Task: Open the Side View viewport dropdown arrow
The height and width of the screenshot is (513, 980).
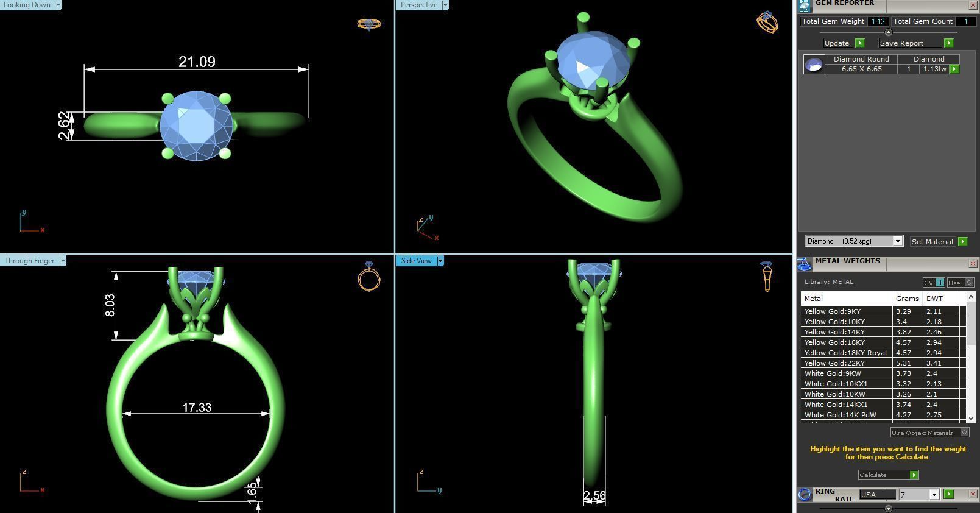Action: pyautogui.click(x=440, y=261)
